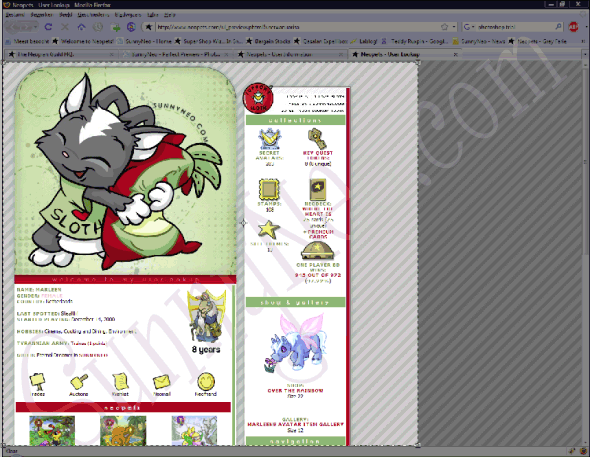Click the Trades signpost icon
This screenshot has width=590, height=457.
[37, 382]
